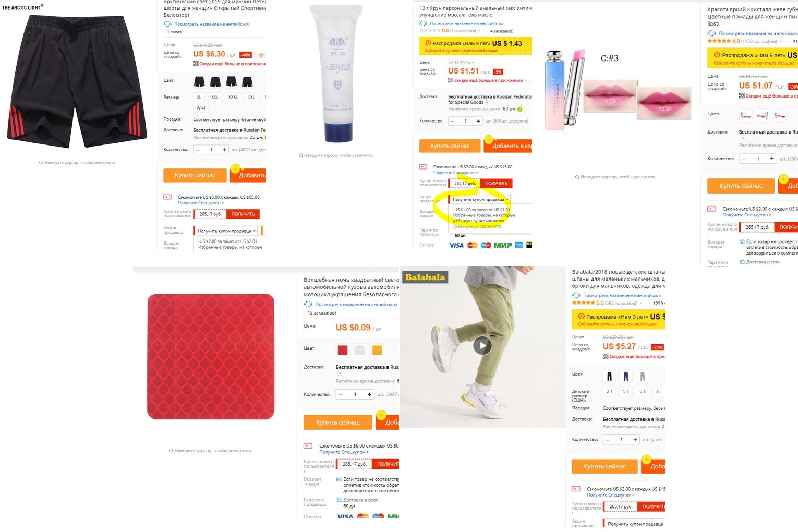798x532 pixels.
Task: Expand seller coupon dropdown in shorts listing
Action: 226,231
